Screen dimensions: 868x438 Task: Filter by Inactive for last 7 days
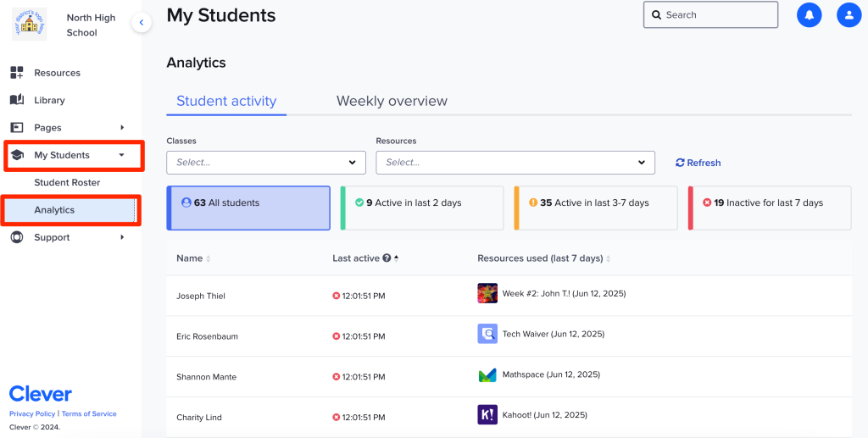pos(769,208)
